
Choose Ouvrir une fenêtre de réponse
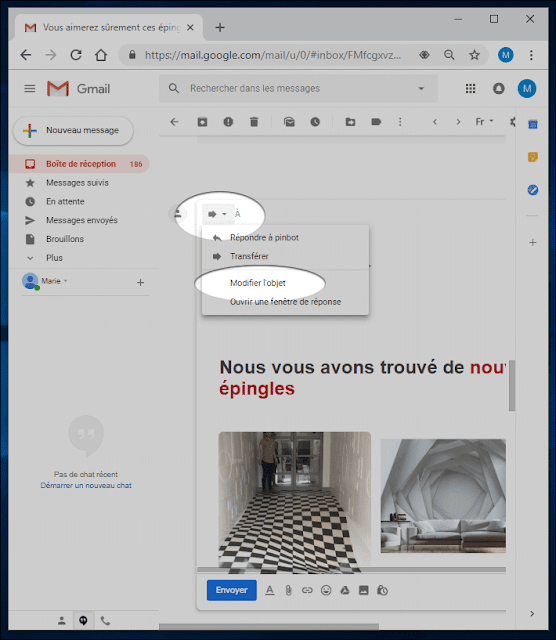click(285, 302)
